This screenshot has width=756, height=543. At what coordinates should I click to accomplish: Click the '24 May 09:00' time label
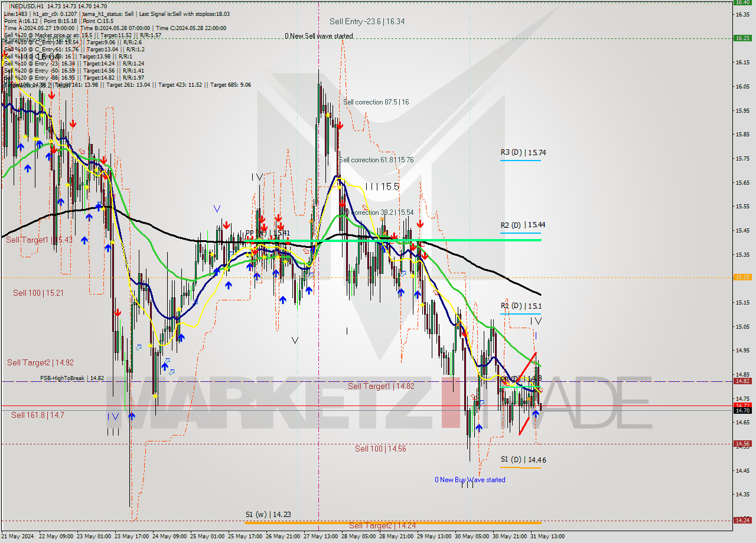pyautogui.click(x=170, y=536)
